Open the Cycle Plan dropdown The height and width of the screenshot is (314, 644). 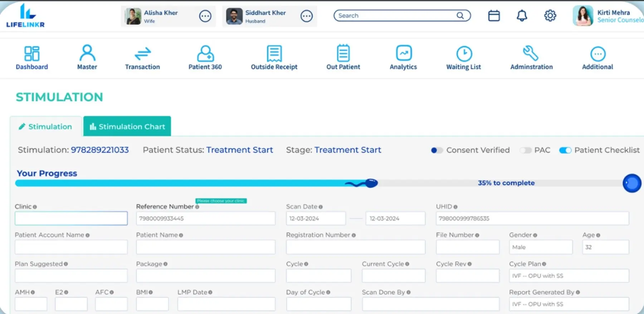tap(569, 276)
